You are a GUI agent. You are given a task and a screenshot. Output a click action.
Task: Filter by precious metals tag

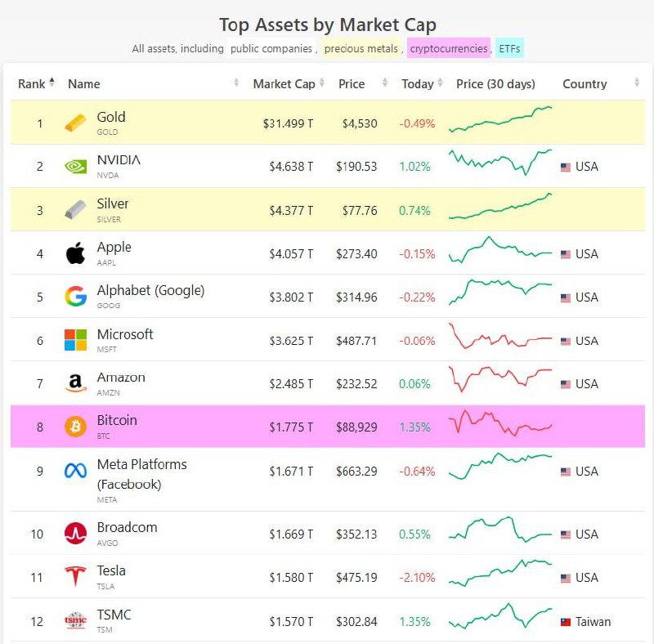tap(361, 48)
